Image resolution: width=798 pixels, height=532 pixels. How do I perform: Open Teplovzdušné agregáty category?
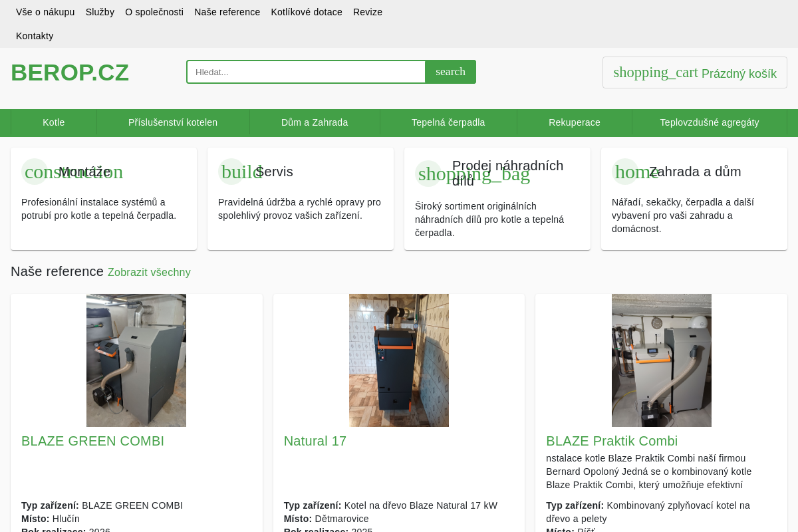710,122
